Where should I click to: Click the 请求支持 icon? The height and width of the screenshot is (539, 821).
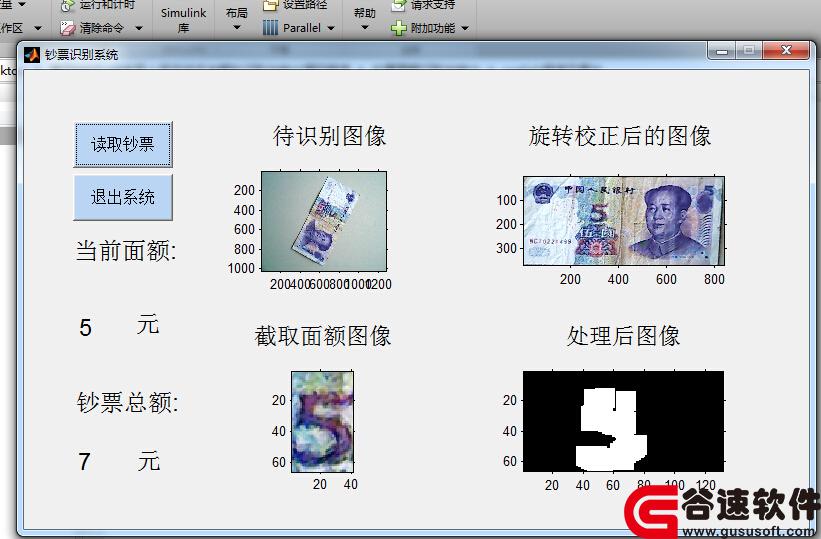[398, 5]
